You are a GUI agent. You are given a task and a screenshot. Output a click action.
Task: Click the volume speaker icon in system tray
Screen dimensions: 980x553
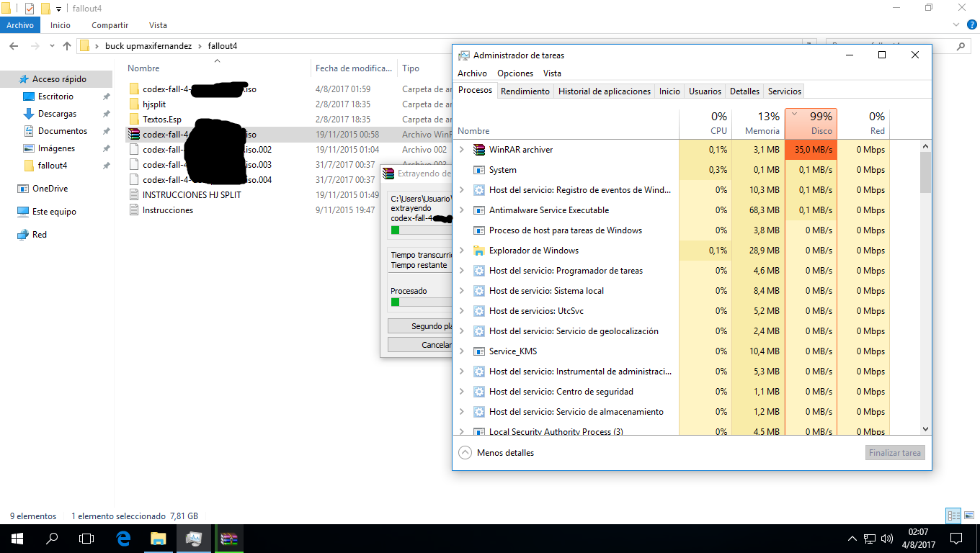tap(887, 538)
